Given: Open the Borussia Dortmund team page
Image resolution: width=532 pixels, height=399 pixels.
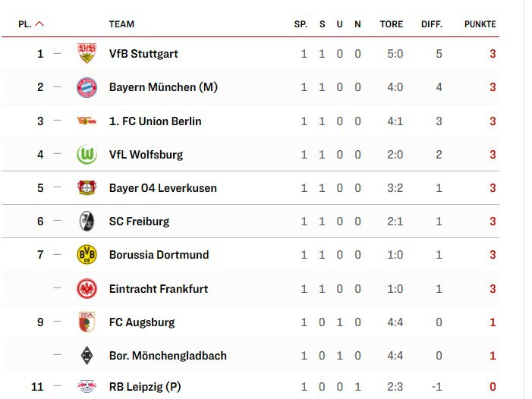Looking at the screenshot, I should tap(159, 255).
